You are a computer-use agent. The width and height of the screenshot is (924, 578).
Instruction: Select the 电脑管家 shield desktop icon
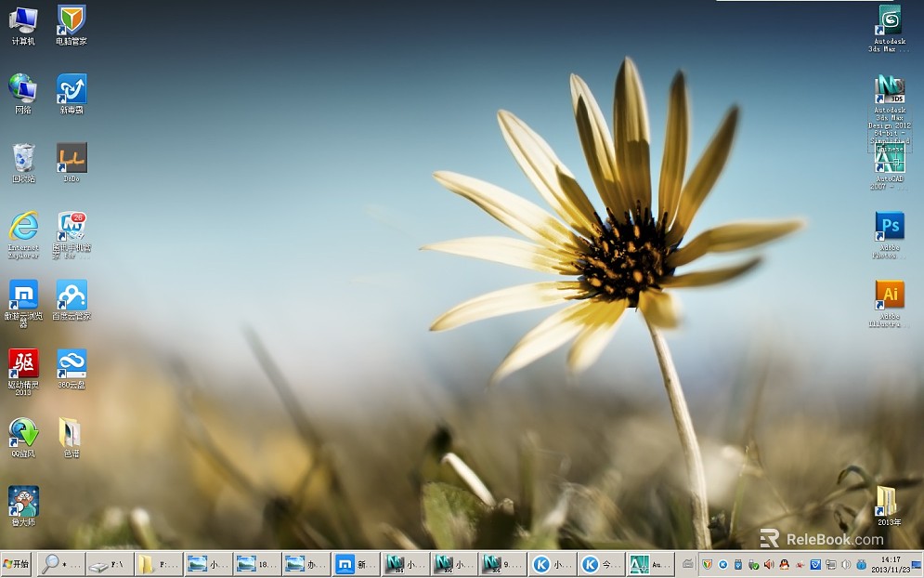click(x=72, y=20)
